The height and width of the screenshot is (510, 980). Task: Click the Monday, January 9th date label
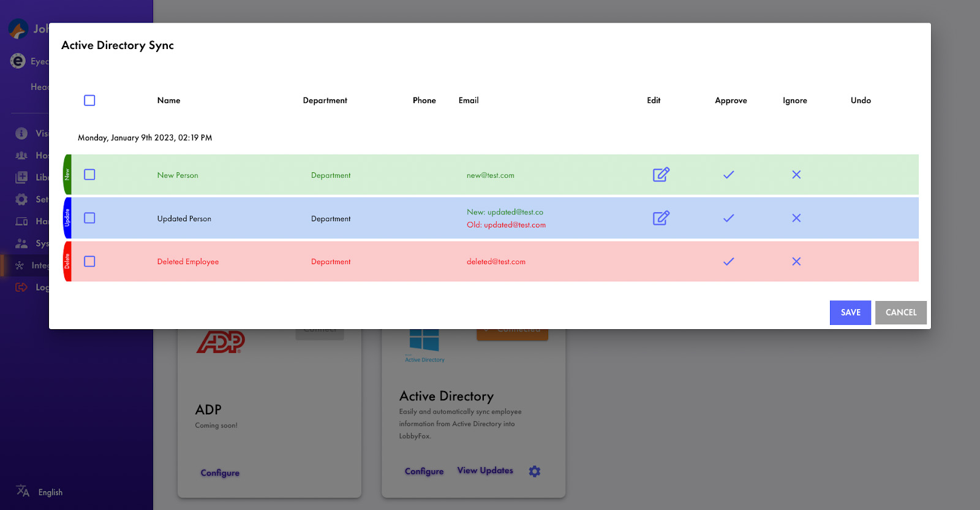(145, 138)
